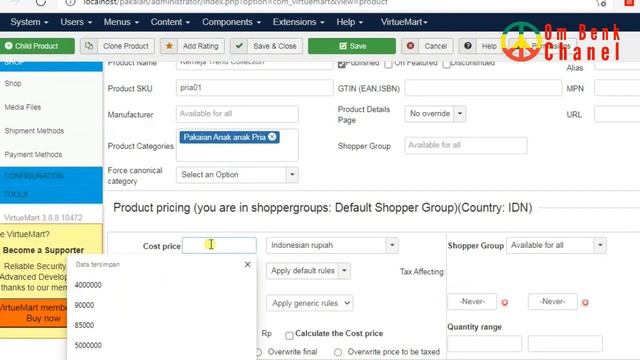Viewport: 640px width, 360px height.
Task: Open the pricing Shopper Group dropdown
Action: pos(556,245)
